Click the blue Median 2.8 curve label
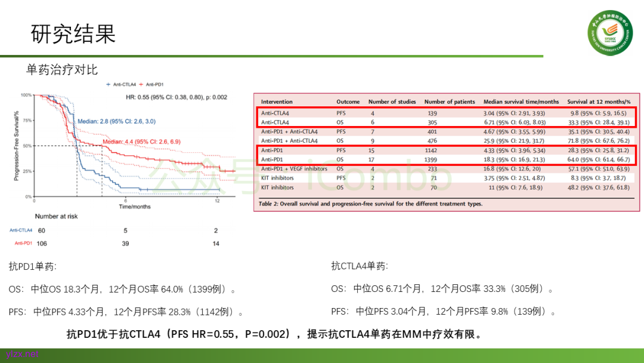 (116, 121)
